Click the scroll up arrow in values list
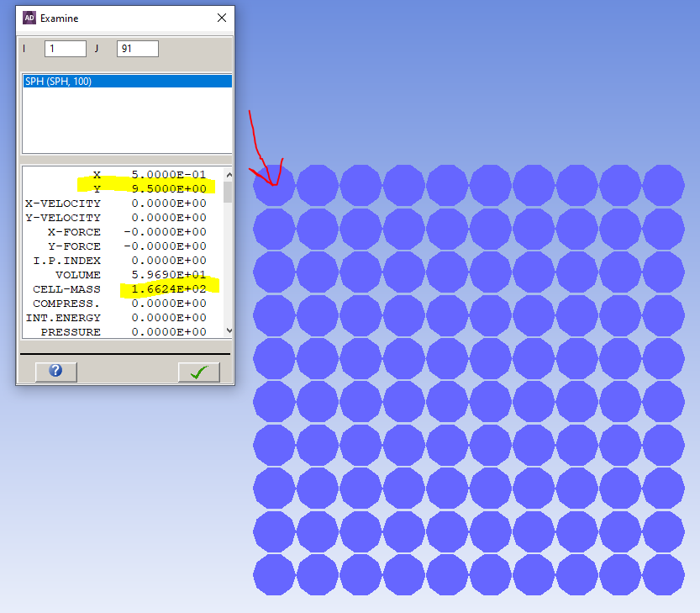The height and width of the screenshot is (613, 700). pyautogui.click(x=229, y=175)
